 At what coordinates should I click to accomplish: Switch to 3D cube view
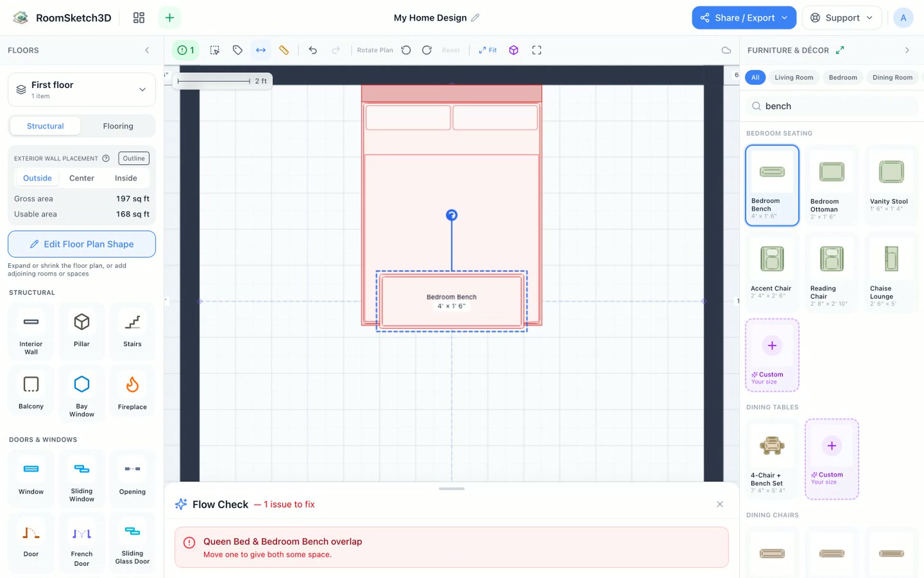(x=513, y=50)
